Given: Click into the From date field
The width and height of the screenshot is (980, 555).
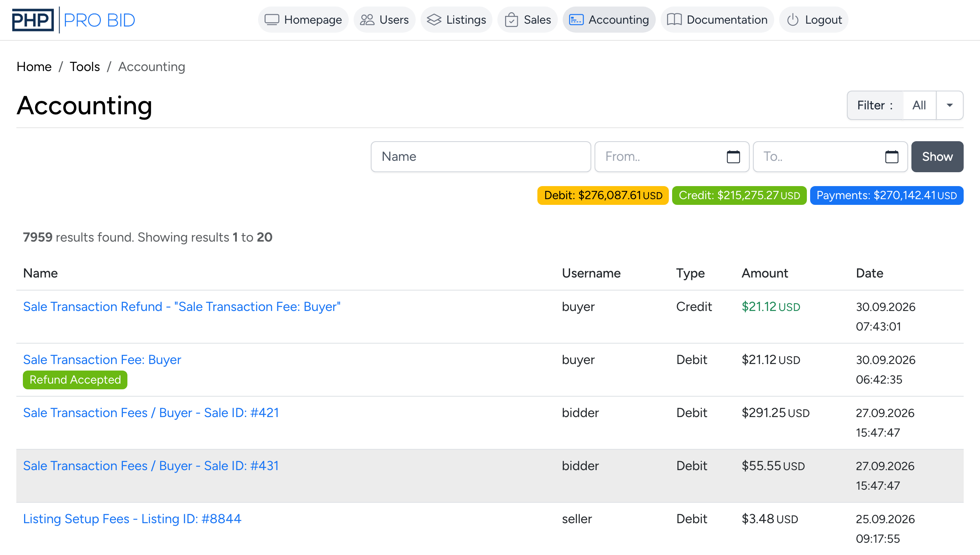Looking at the screenshot, I should 672,157.
